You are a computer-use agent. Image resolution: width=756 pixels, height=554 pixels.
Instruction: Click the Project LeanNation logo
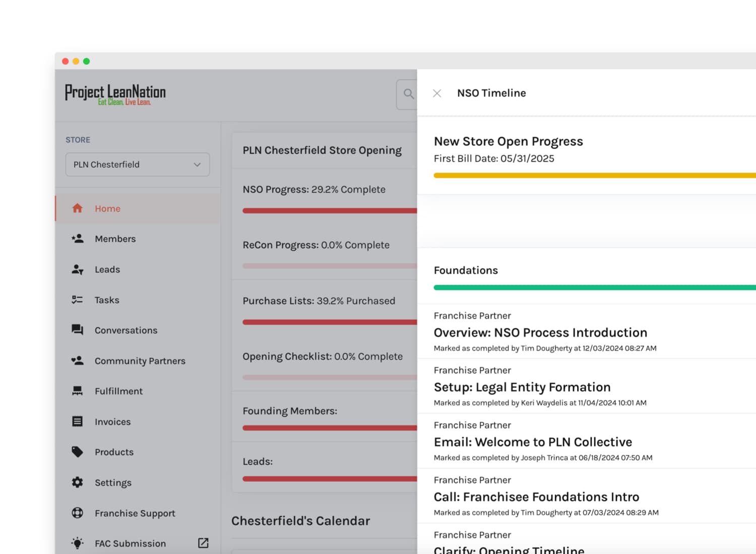click(115, 94)
